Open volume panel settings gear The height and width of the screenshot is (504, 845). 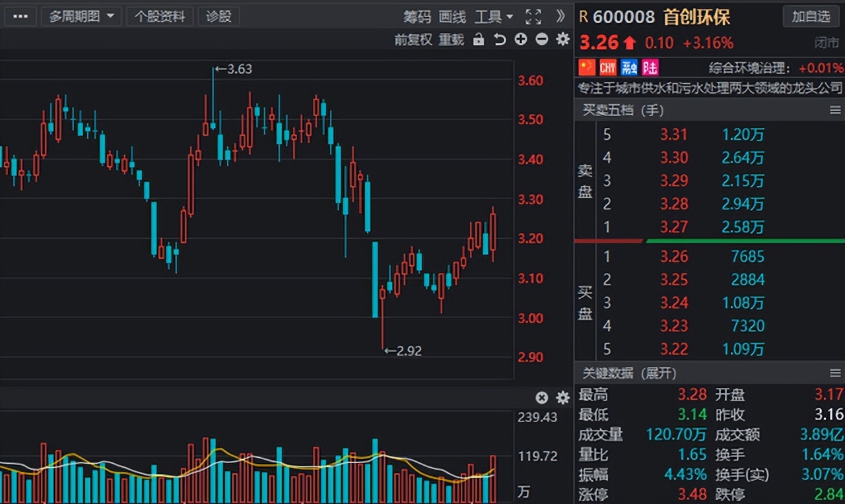click(x=562, y=398)
